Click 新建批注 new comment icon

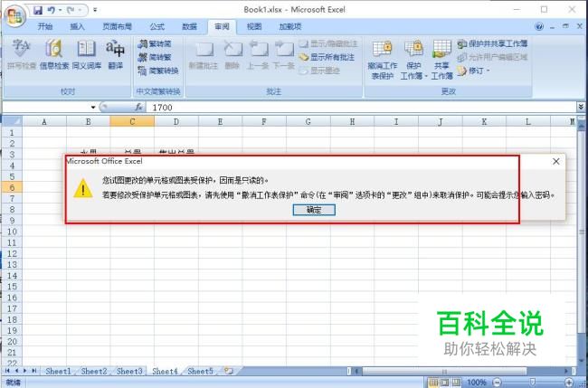pos(204,55)
